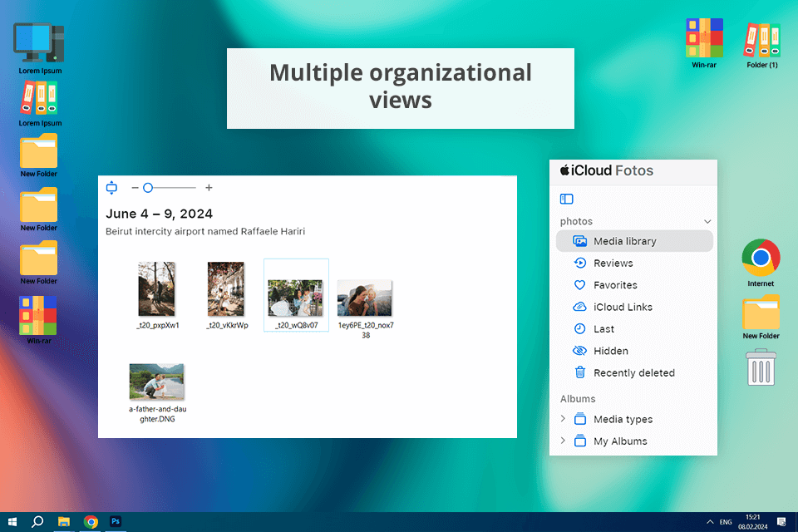The image size is (798, 532).
Task: Click the thumbnail zoom slider handle
Action: [x=147, y=188]
